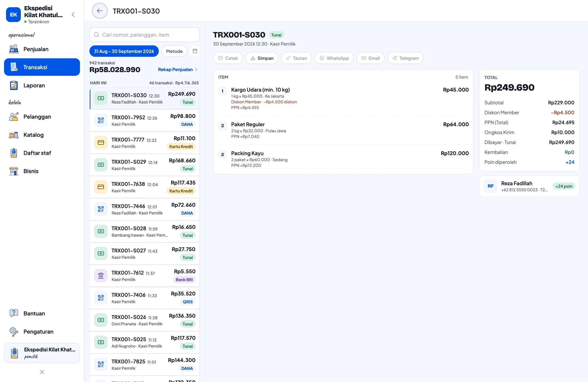Click the RF customer avatar

click(490, 186)
